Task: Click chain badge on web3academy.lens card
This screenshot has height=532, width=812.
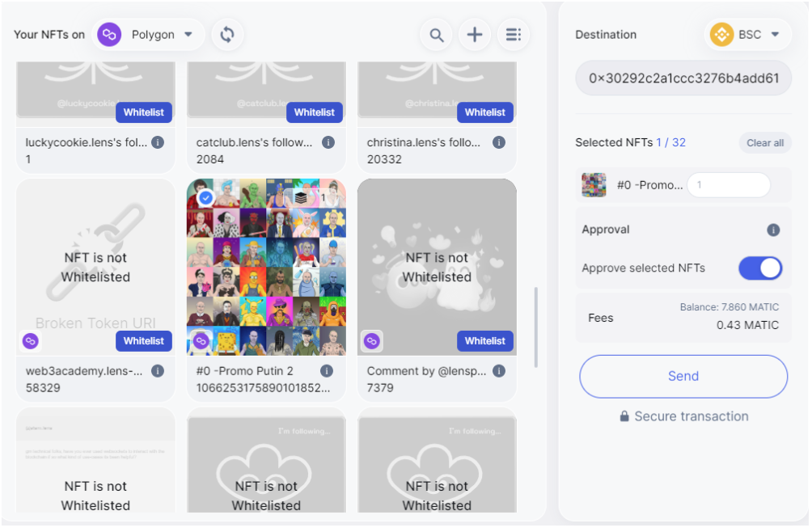Action: pos(31,341)
